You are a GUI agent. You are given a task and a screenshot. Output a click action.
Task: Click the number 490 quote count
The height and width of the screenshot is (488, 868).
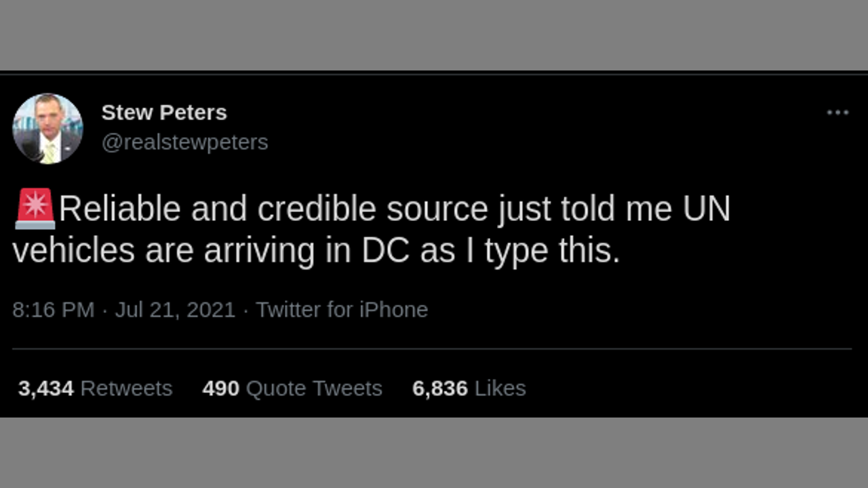(220, 388)
